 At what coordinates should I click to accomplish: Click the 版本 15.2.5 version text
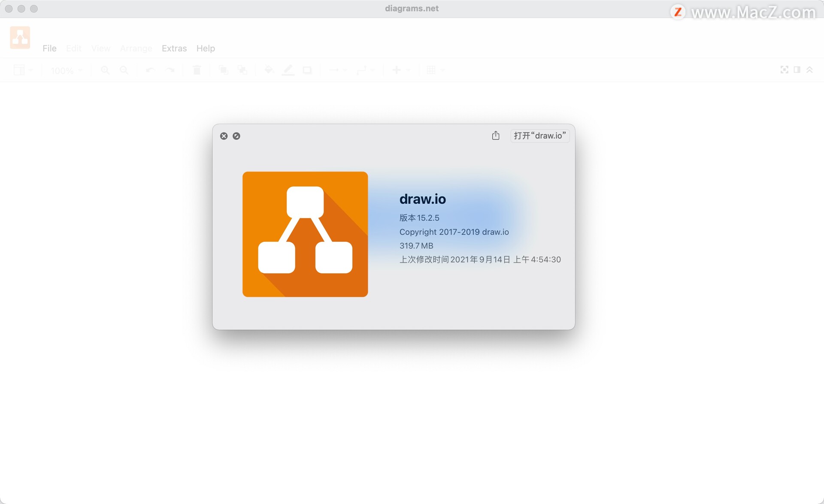pos(419,218)
